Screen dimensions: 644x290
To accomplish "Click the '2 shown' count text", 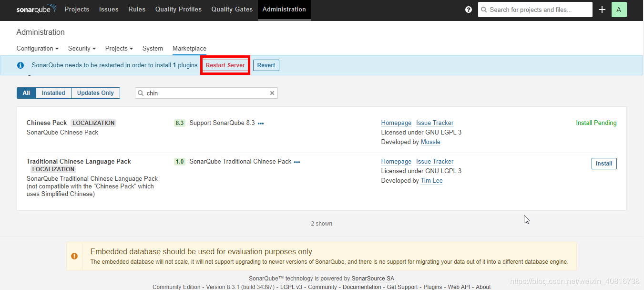I will [x=322, y=224].
